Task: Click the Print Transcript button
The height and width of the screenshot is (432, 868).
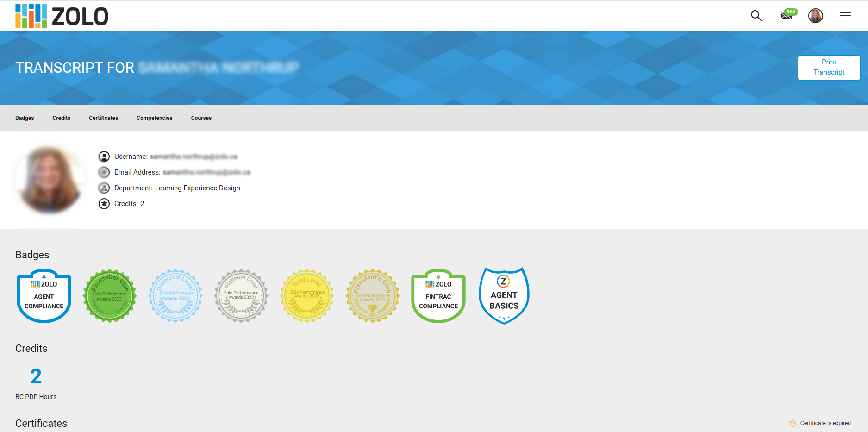Action: 829,68
